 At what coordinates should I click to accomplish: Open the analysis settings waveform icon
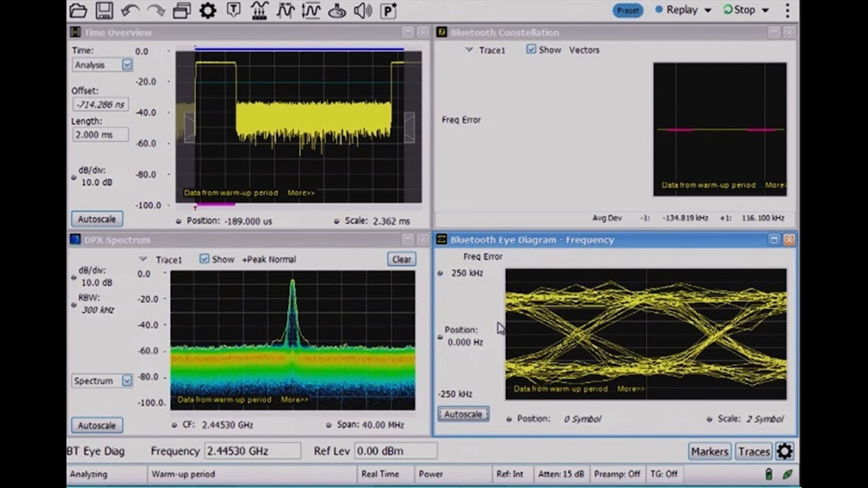tap(285, 10)
